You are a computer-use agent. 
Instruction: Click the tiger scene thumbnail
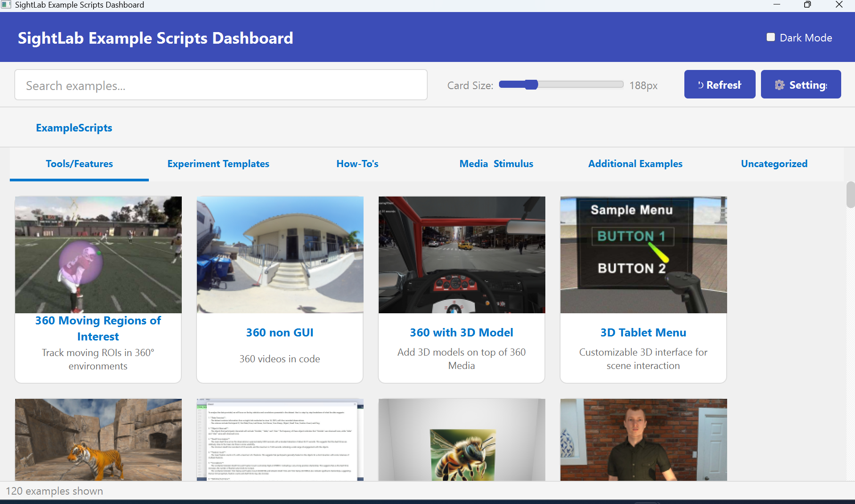(98, 439)
